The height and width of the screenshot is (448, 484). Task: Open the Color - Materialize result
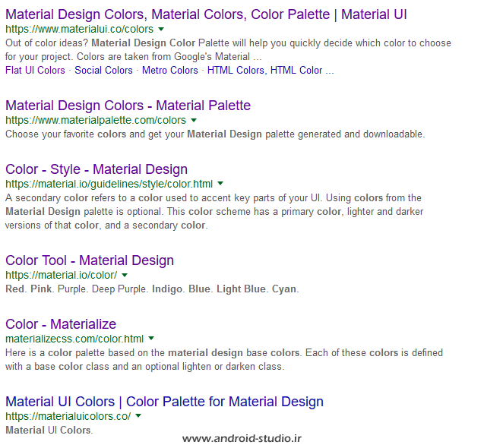tap(61, 324)
